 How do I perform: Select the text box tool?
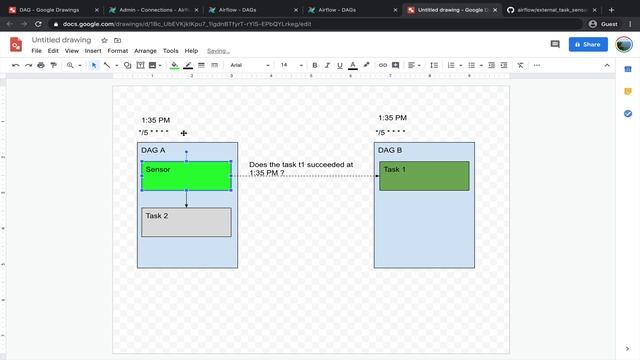pos(140,65)
